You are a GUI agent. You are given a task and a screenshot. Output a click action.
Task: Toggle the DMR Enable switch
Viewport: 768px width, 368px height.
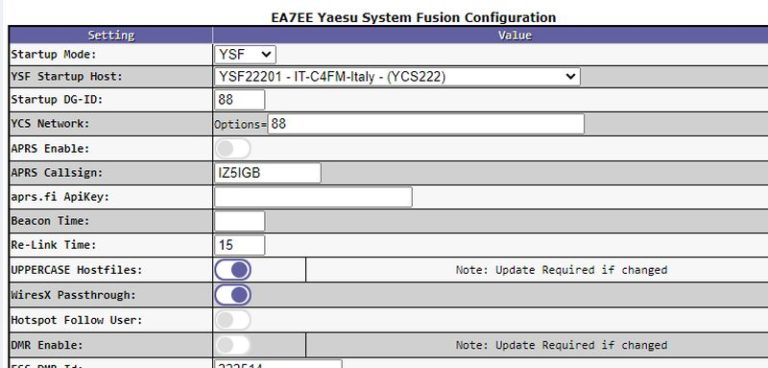[233, 345]
